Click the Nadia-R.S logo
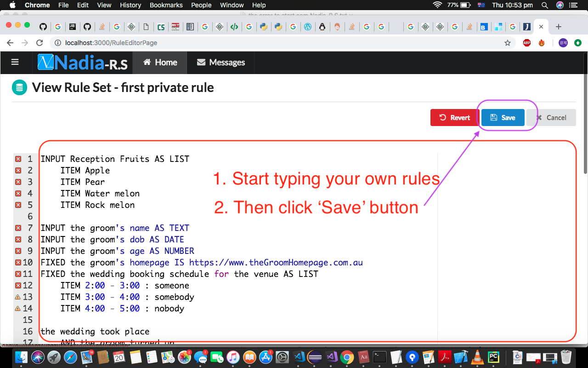The height and width of the screenshot is (368, 588). coord(83,63)
